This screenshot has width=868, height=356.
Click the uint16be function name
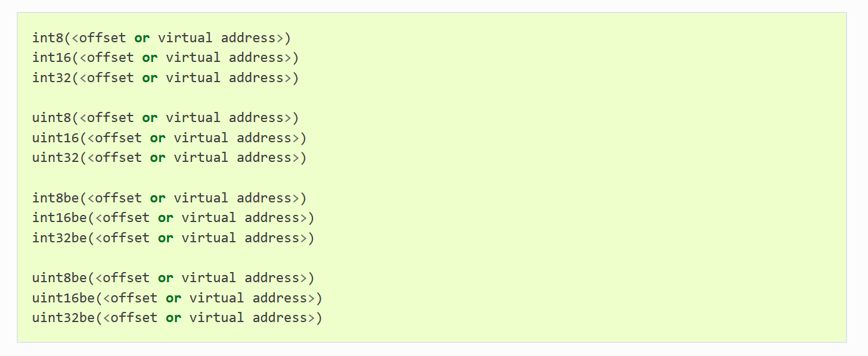64,298
